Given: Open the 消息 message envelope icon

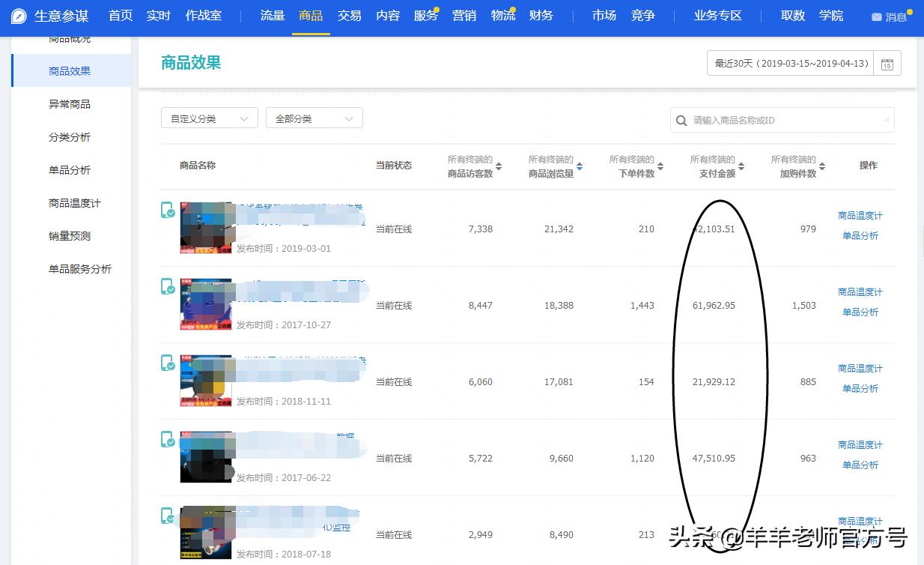Looking at the screenshot, I should tap(878, 15).
